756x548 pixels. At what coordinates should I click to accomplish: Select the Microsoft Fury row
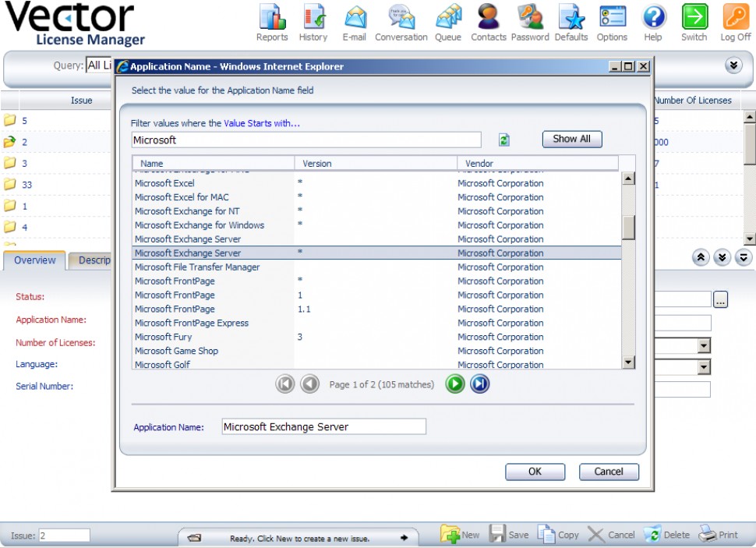(376, 338)
